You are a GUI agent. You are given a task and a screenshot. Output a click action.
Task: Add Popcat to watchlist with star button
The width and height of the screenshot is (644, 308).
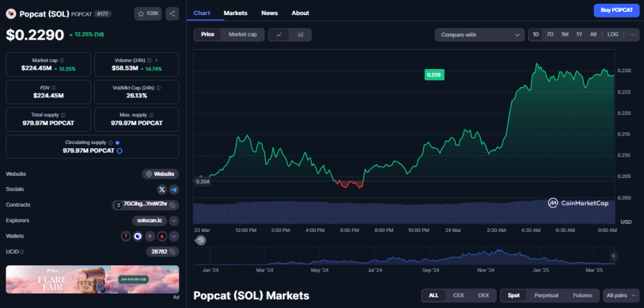(x=148, y=14)
